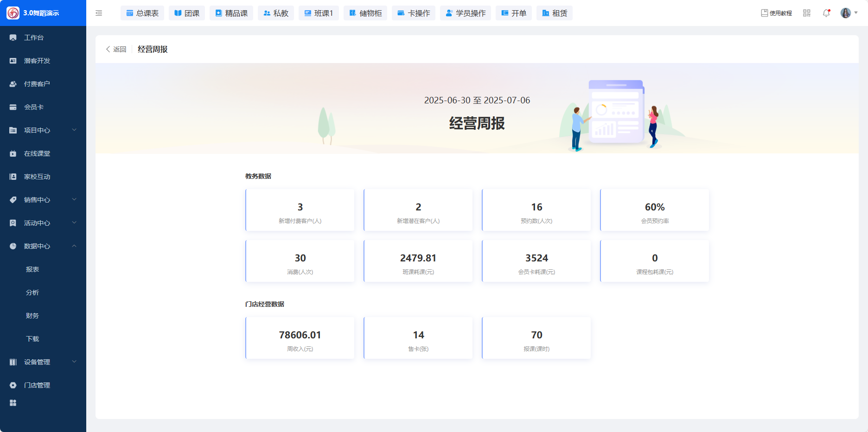868x432 pixels.
Task: Open 工作台 from the sidebar
Action: coord(34,38)
